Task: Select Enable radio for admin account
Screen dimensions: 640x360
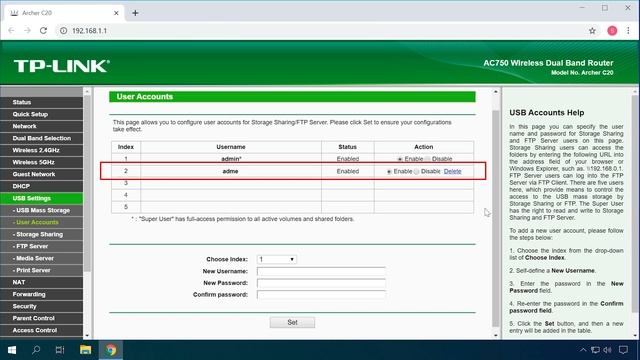Action: pyautogui.click(x=400, y=159)
